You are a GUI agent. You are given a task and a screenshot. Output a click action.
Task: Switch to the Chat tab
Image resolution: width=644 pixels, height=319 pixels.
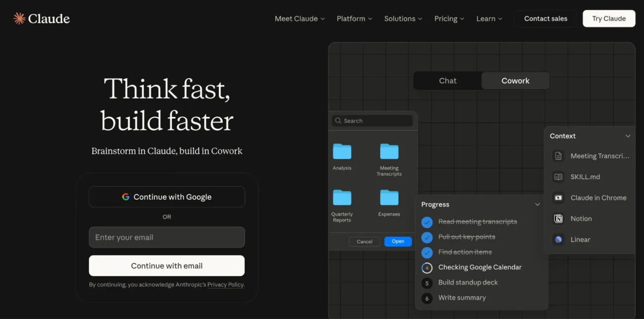click(x=448, y=81)
